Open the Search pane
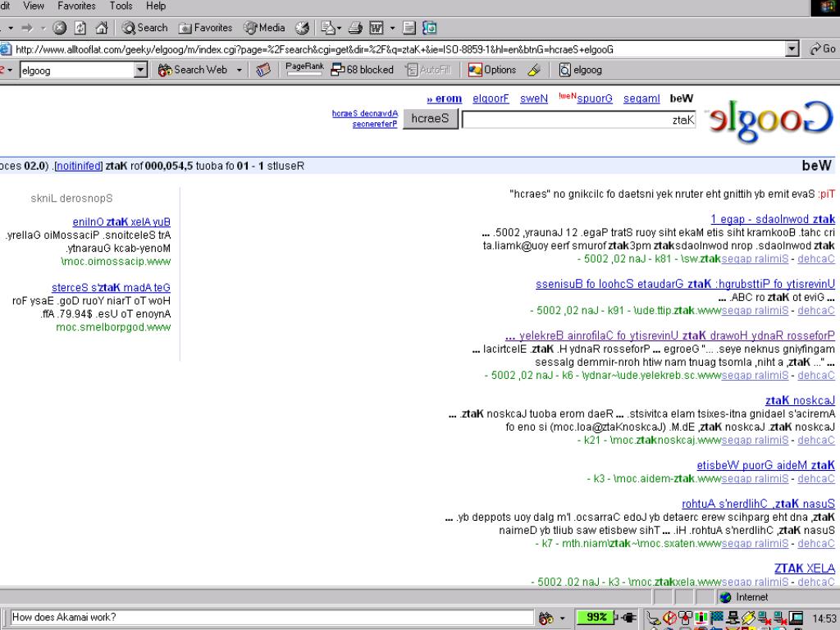 (144, 28)
